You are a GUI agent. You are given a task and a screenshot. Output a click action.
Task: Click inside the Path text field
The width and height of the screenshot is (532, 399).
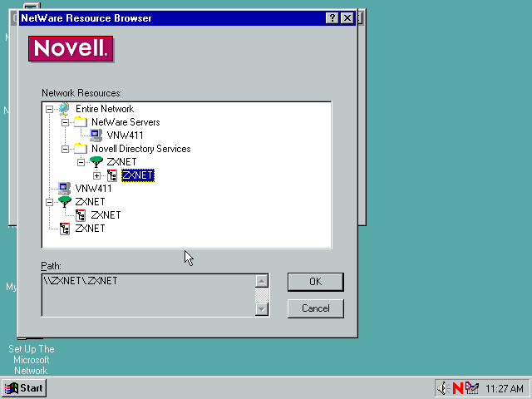click(149, 295)
